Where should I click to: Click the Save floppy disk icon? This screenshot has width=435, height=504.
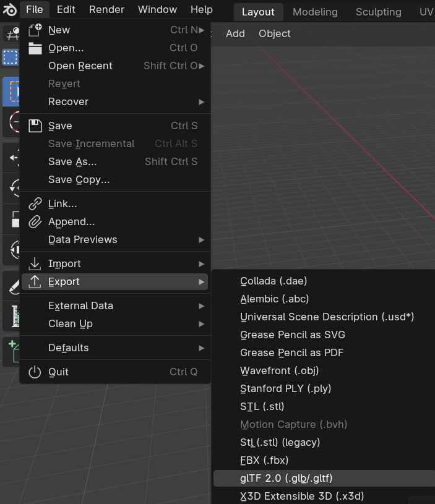click(35, 126)
